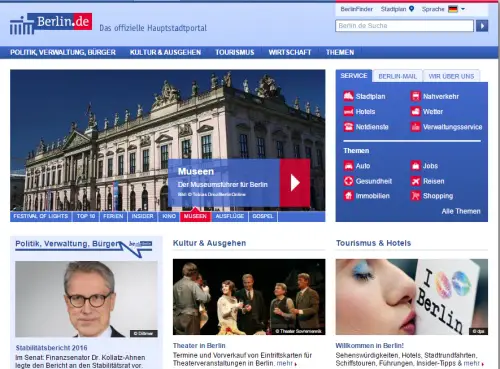This screenshot has height=369, width=500.
Task: Switch to the Berlin-Mail tab
Action: click(x=398, y=76)
